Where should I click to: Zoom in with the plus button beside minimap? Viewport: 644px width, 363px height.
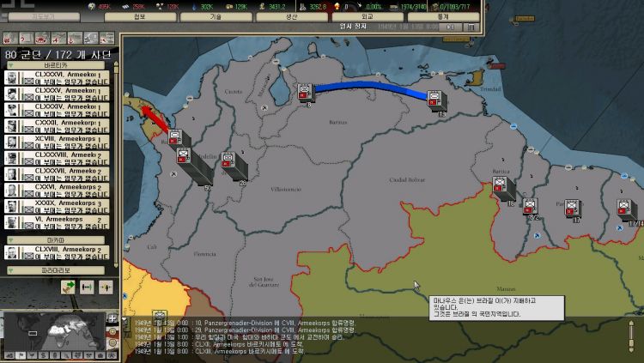pos(112,331)
